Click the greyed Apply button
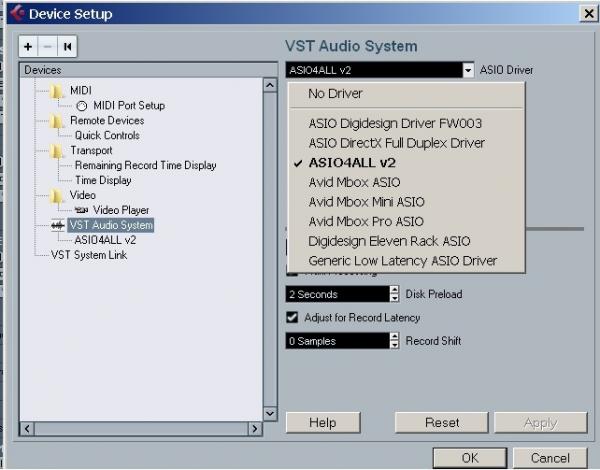Viewport: 600px width, 470px height. tap(540, 423)
